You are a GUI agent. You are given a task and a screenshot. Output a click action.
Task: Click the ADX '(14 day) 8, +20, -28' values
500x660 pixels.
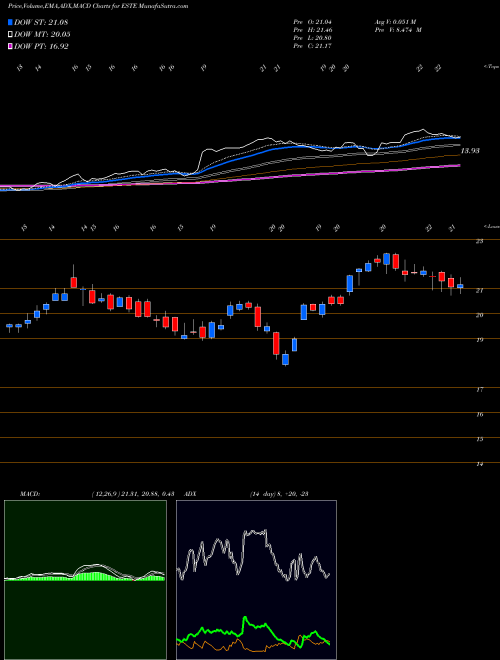click(278, 494)
